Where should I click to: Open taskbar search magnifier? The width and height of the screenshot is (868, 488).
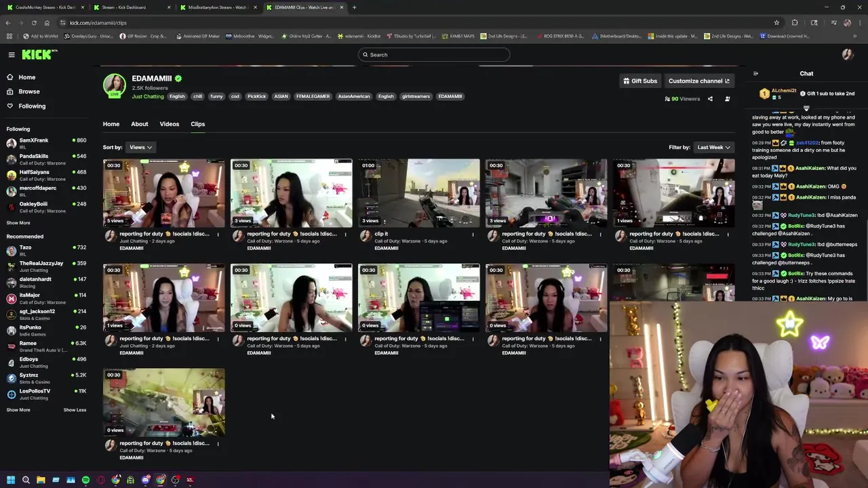(26, 480)
